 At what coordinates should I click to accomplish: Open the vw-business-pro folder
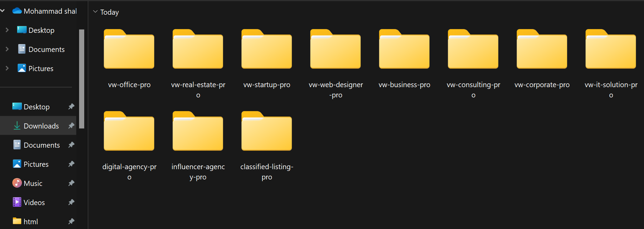[404, 50]
